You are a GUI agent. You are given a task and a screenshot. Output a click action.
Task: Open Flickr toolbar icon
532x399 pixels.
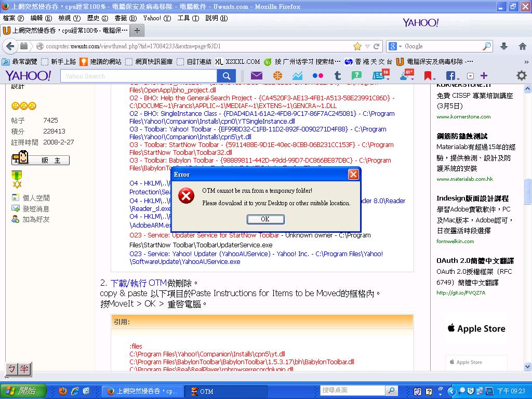click(318, 76)
